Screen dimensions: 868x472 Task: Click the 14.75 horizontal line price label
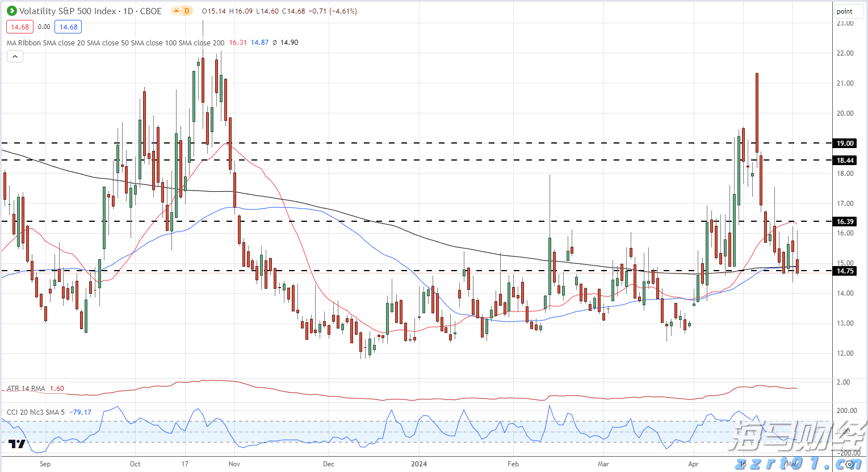coord(845,271)
